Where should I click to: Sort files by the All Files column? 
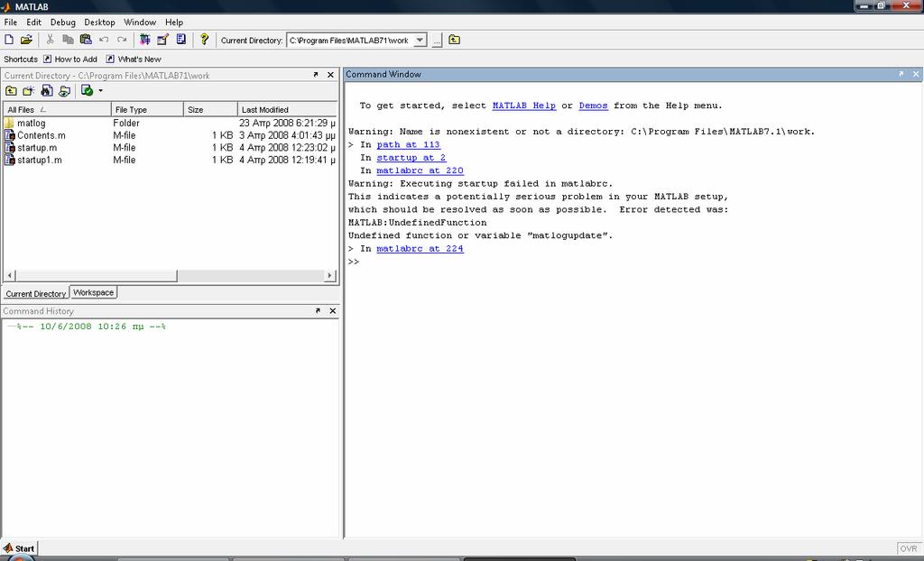pyautogui.click(x=57, y=110)
